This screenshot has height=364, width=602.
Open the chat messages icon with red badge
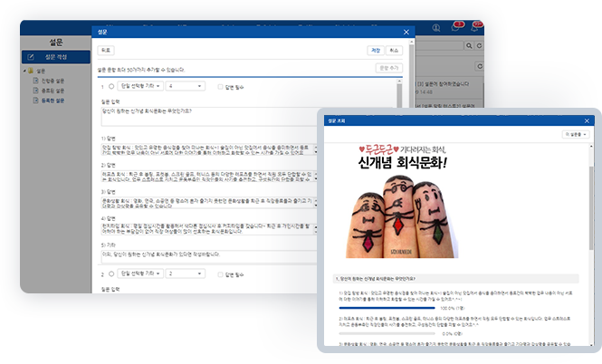point(457,26)
